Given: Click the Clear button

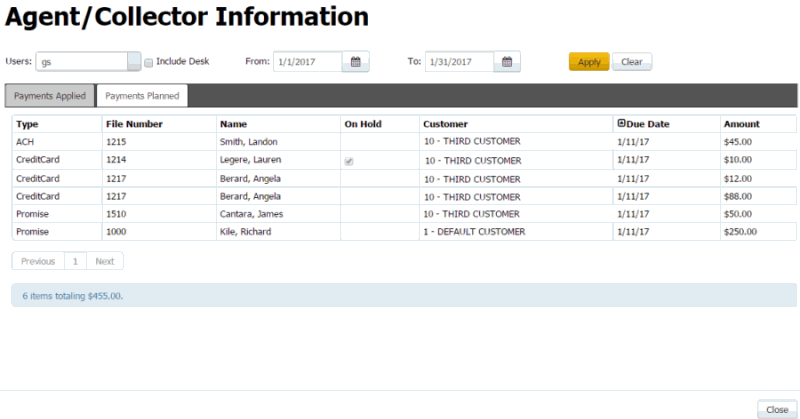Looking at the screenshot, I should (631, 62).
